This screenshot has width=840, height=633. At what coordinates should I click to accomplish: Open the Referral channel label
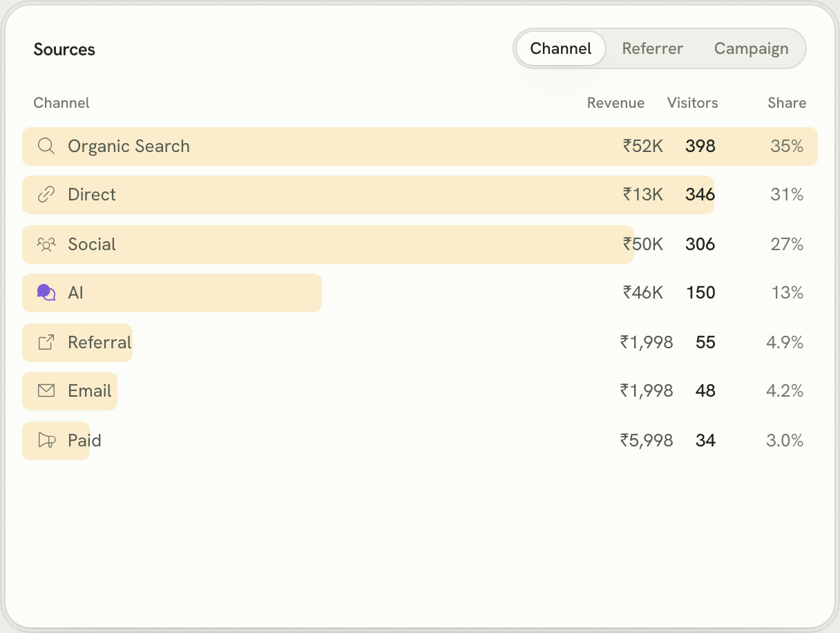coord(99,342)
